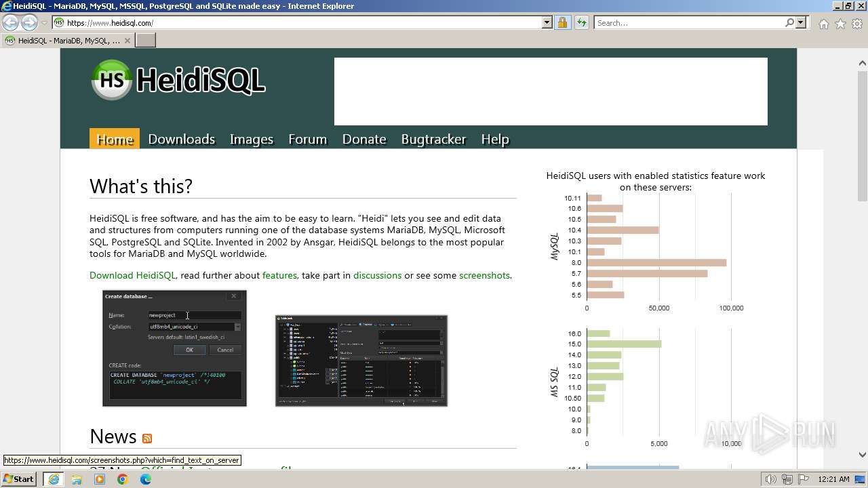This screenshot has width=868, height=488.
Task: Open Favorites star icon
Action: pyautogui.click(x=840, y=24)
